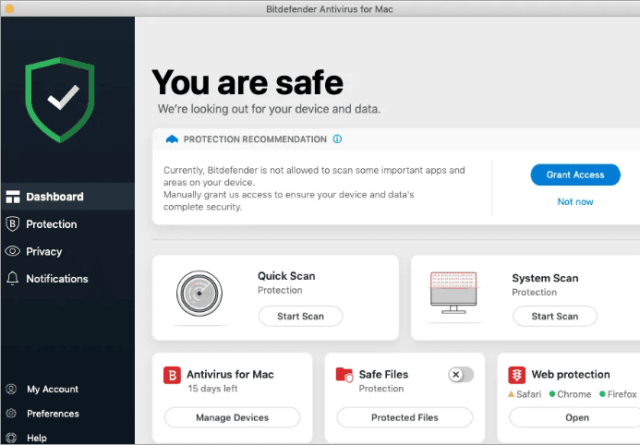Click the 'System Scan' card title

click(x=545, y=278)
